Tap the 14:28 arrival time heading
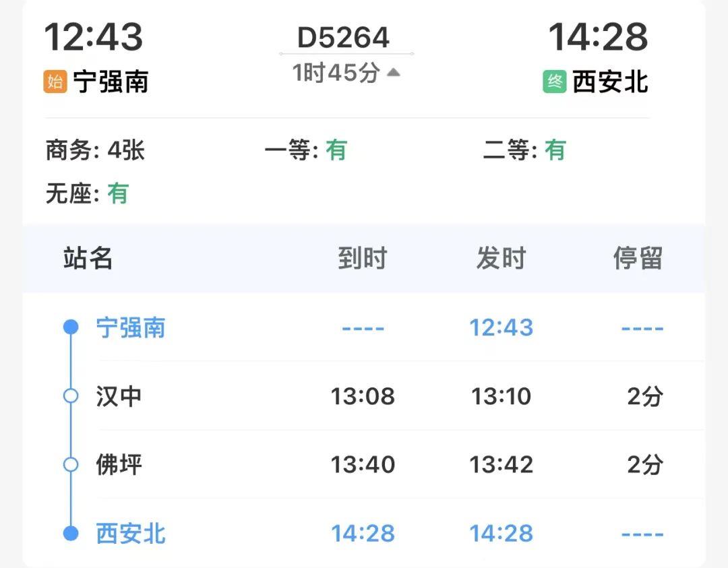Screen dimensions: 728x568 (x=598, y=37)
